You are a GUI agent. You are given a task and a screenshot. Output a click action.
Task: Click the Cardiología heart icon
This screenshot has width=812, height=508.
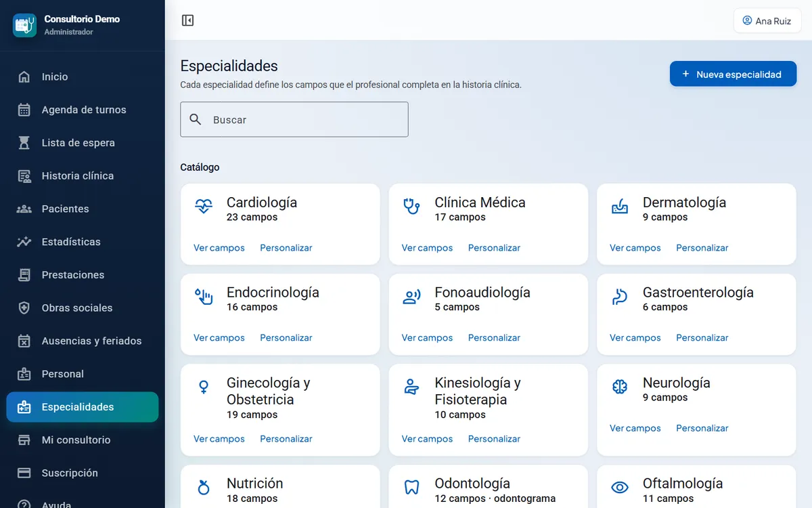pyautogui.click(x=204, y=206)
